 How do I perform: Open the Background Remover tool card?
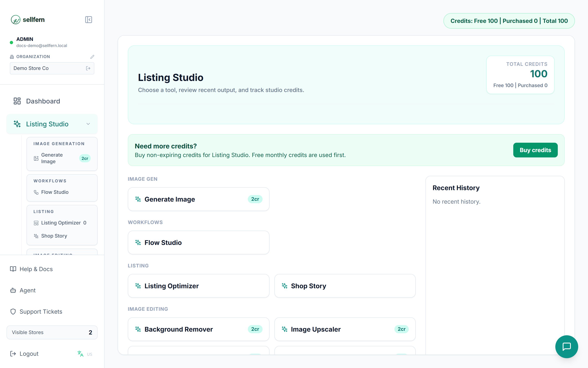pyautogui.click(x=198, y=329)
